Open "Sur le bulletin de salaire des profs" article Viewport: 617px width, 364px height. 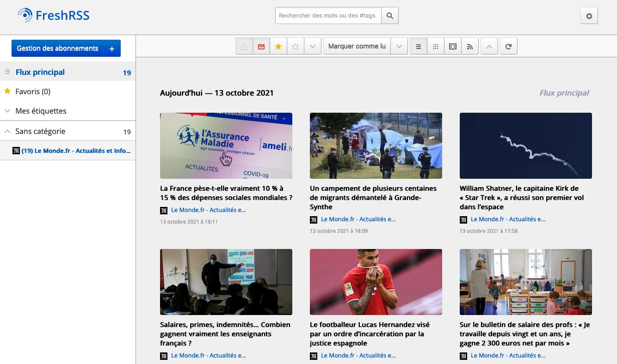coord(525,334)
